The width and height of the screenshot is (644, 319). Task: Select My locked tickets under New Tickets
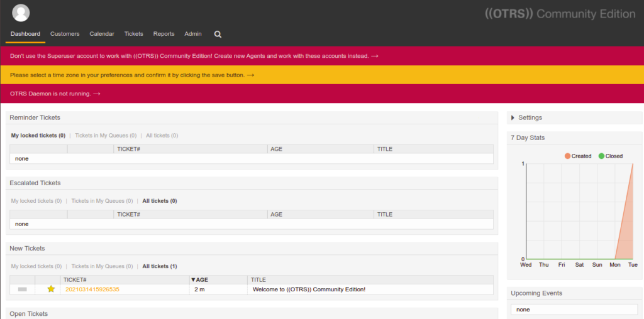pos(36,266)
